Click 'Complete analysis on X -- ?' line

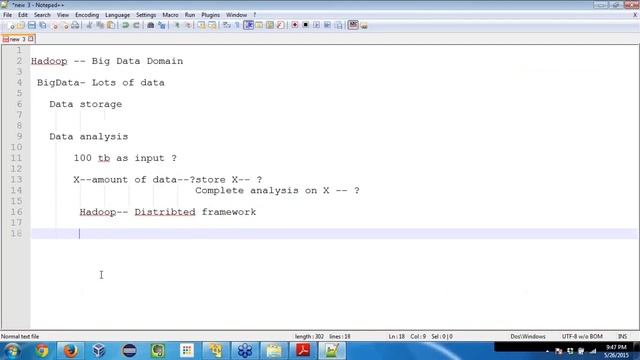pos(277,191)
